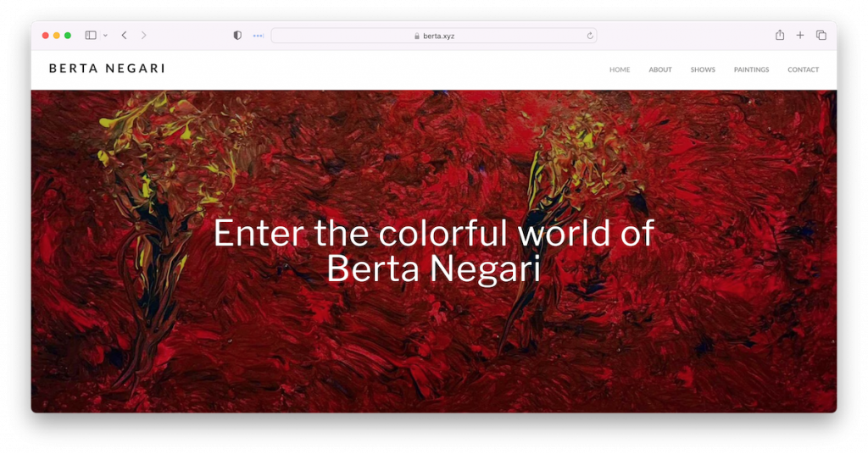Viewport: 868px width, 454px height.
Task: Click the lock icon beside berta.xyz
Action: click(x=417, y=36)
